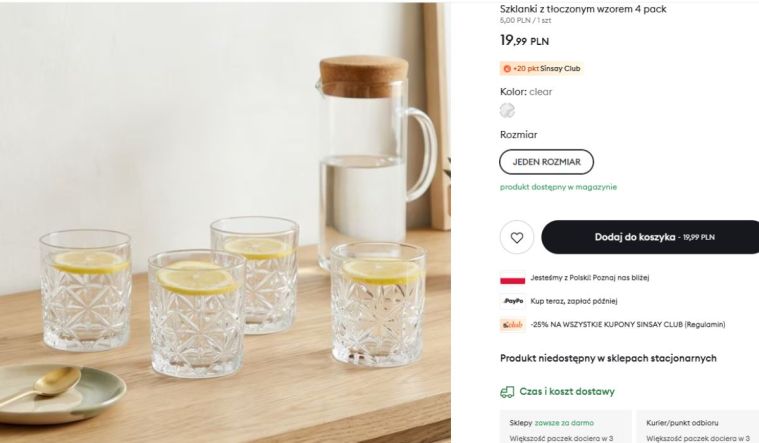The width and height of the screenshot is (759, 443).
Task: Click the +20 pkt Sinsay Club badge
Action: tap(541, 69)
